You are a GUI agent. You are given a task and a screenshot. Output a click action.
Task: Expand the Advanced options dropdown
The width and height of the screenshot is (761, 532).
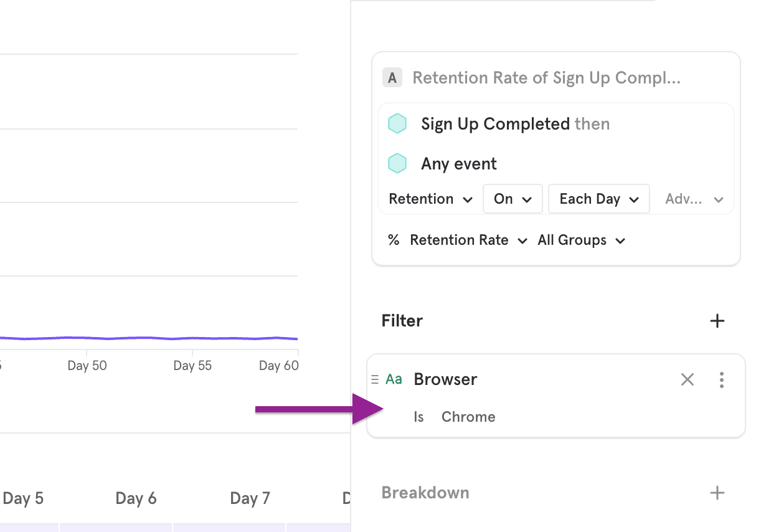[694, 199]
